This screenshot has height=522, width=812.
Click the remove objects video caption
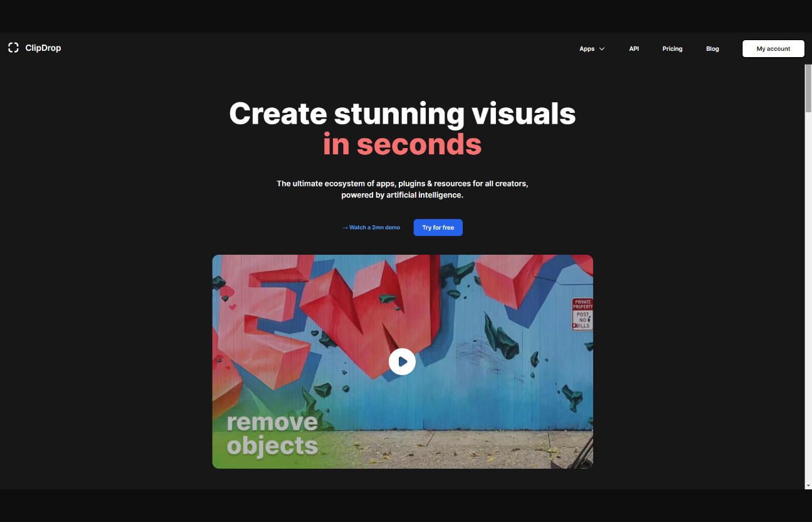272,434
